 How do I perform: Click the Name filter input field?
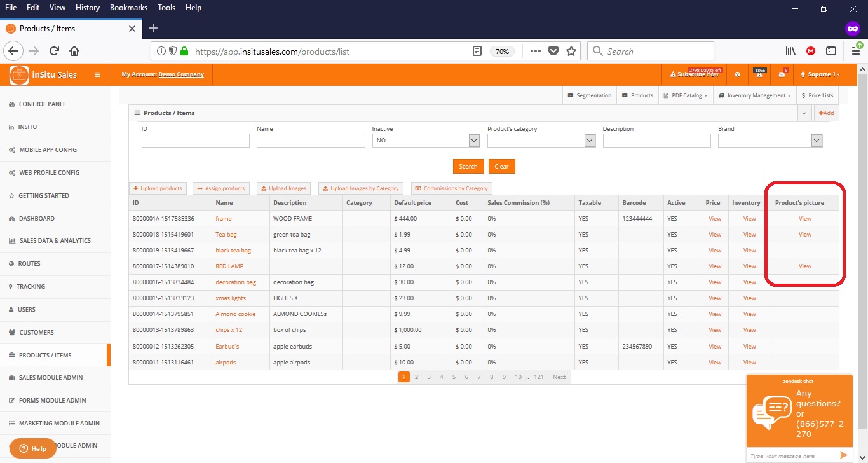pos(311,141)
